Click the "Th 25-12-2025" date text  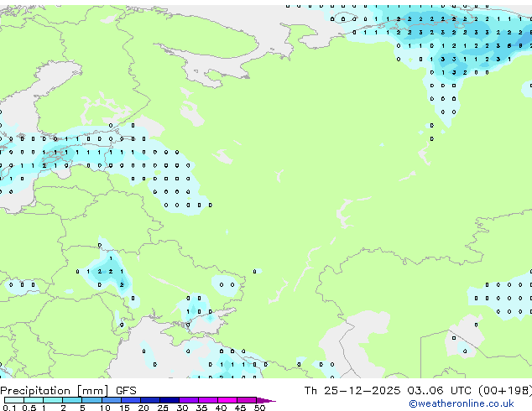[x=352, y=391]
